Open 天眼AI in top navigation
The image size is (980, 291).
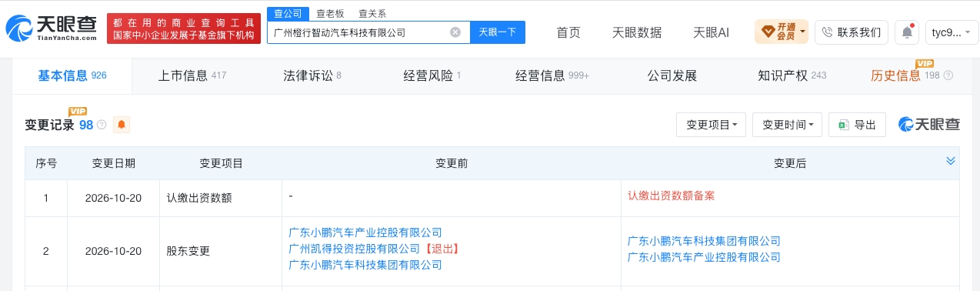coord(711,32)
